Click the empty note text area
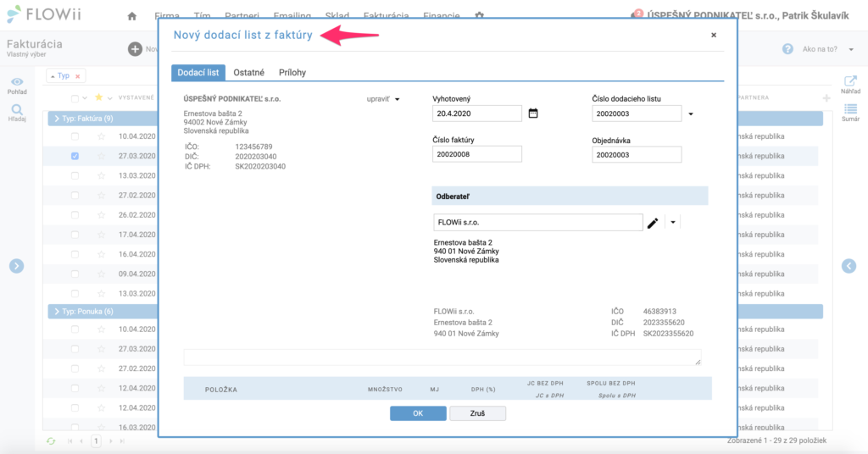The width and height of the screenshot is (868, 454). point(442,357)
